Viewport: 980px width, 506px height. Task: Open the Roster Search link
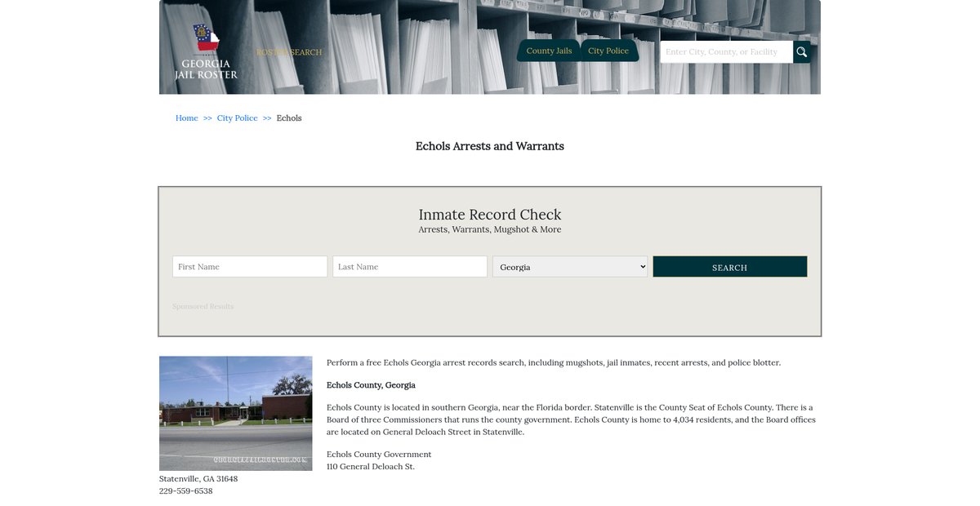pos(289,52)
